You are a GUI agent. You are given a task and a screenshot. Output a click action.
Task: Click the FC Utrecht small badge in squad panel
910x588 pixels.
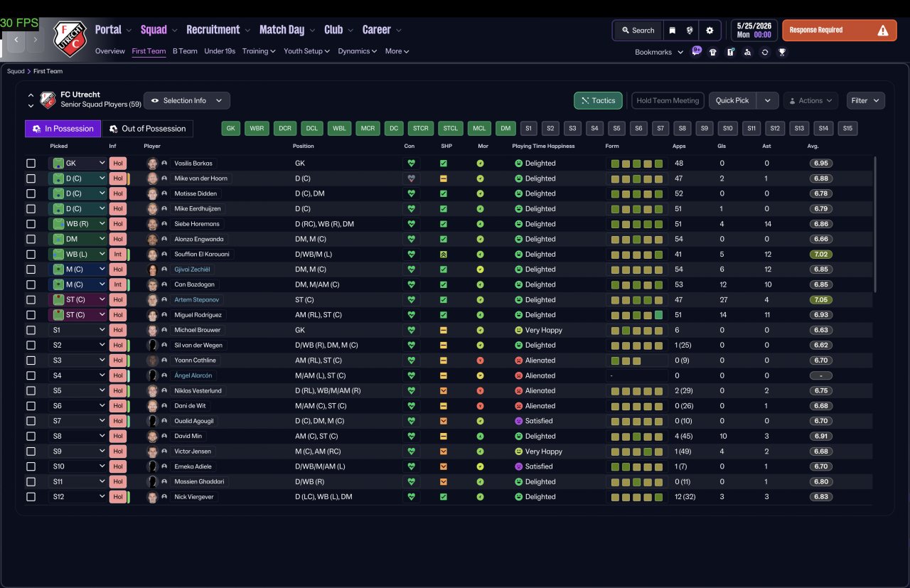[48, 100]
